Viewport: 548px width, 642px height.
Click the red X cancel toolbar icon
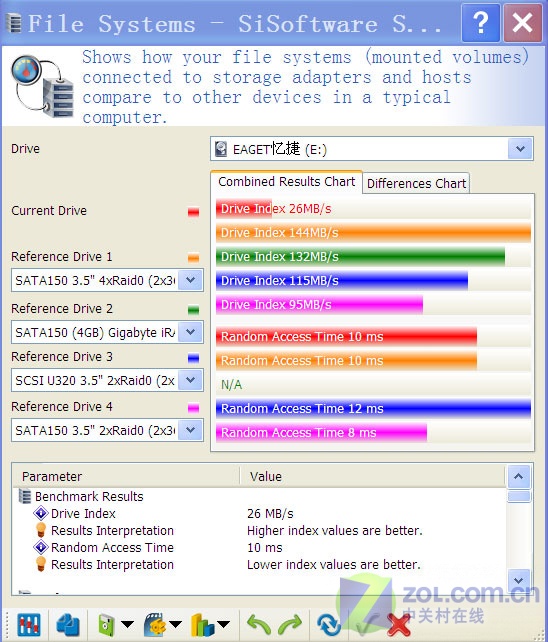pyautogui.click(x=398, y=625)
